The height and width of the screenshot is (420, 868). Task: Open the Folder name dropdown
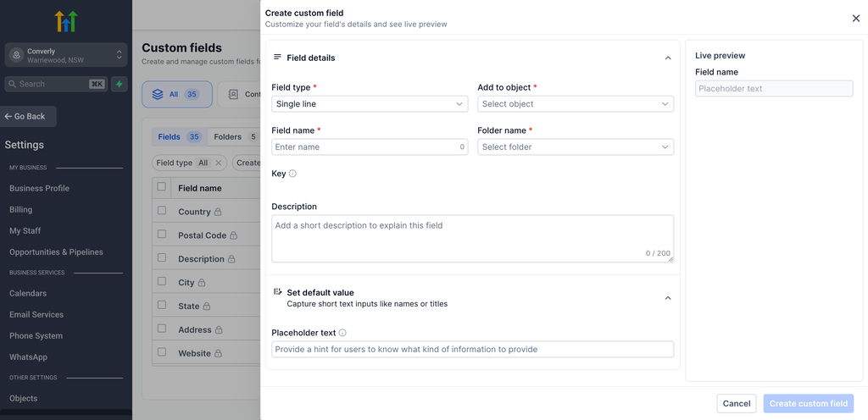pyautogui.click(x=576, y=147)
